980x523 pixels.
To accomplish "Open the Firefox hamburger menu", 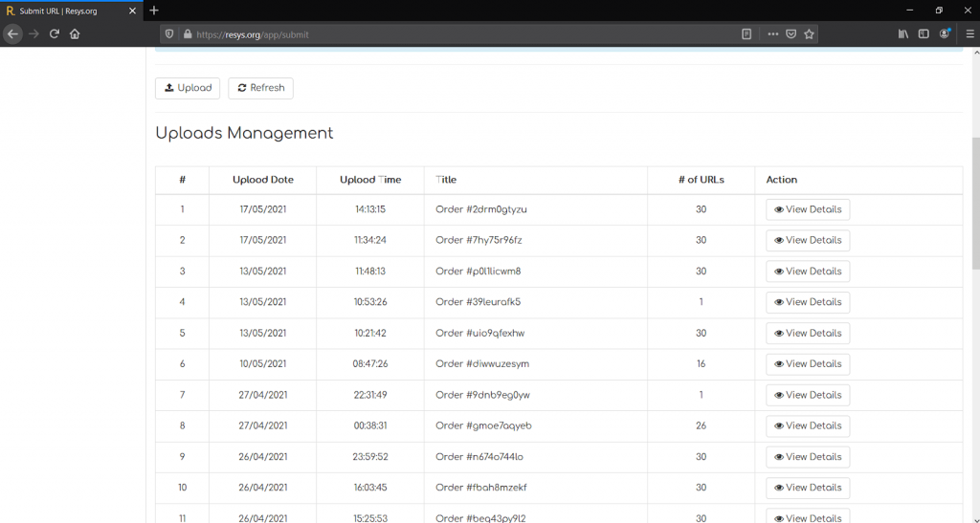I will pyautogui.click(x=969, y=34).
